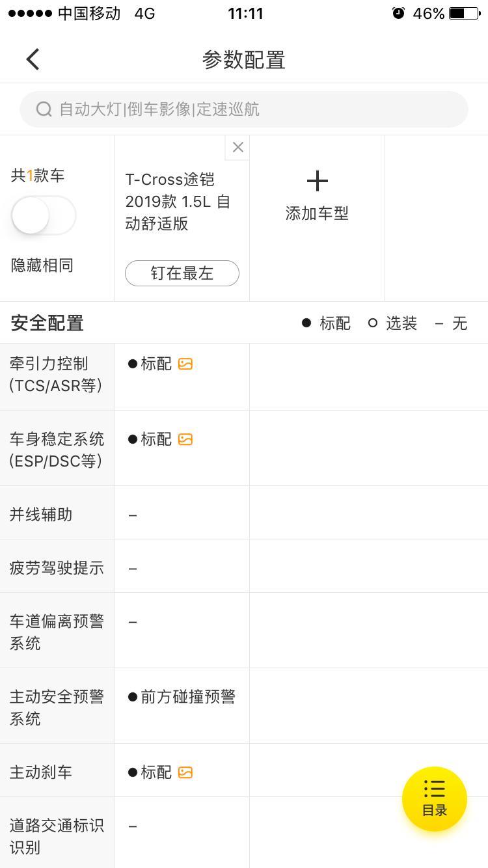Screen dimensions: 488x868
Task: Toggle the 隐藏相同 switch
Action: (x=43, y=215)
